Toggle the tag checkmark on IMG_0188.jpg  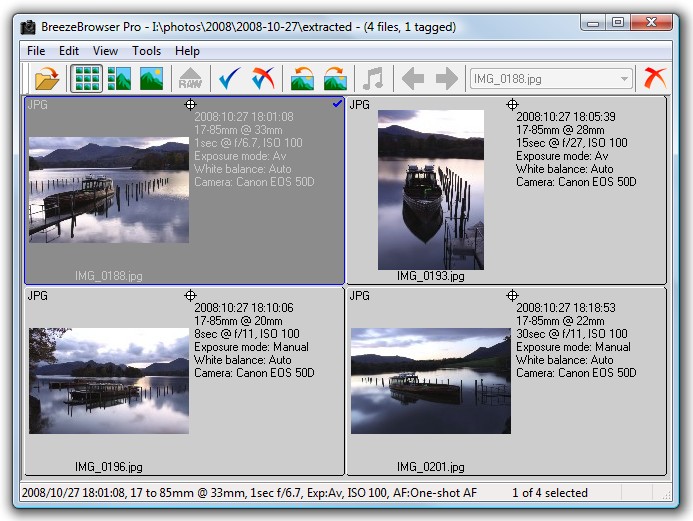[x=336, y=104]
